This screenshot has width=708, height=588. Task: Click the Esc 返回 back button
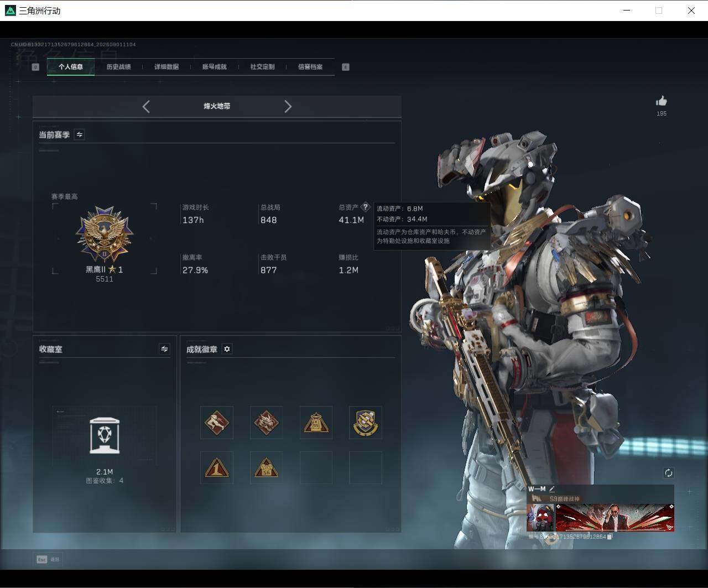click(x=48, y=559)
